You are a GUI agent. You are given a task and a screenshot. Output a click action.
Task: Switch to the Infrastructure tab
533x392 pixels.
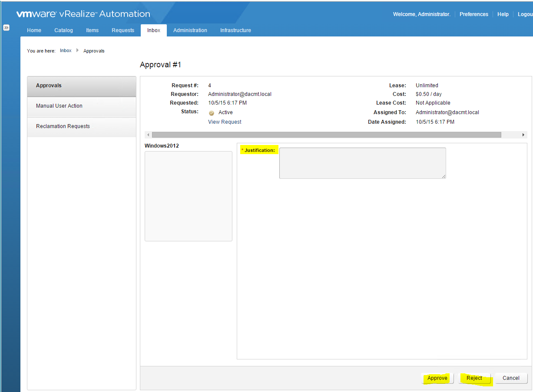235,30
